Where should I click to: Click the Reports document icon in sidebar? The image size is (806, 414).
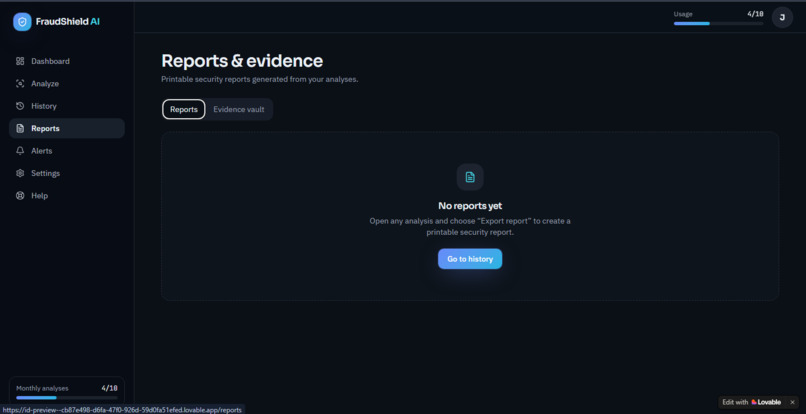click(20, 129)
